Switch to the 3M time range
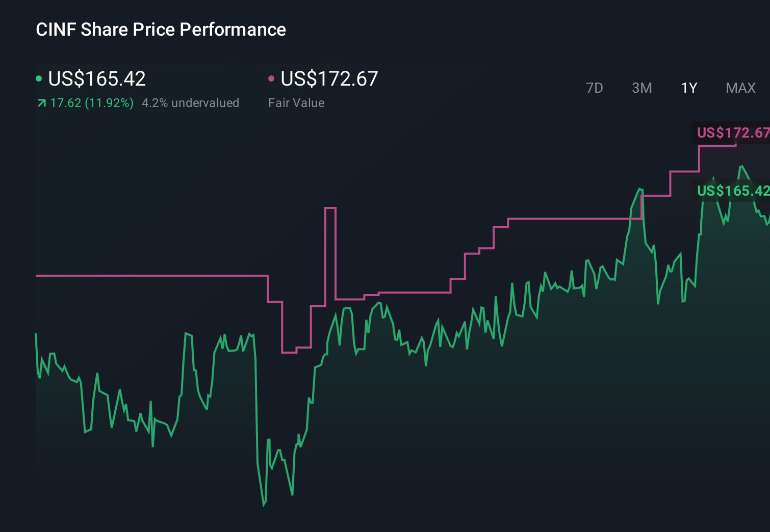Image resolution: width=770 pixels, height=532 pixels. pyautogui.click(x=641, y=88)
